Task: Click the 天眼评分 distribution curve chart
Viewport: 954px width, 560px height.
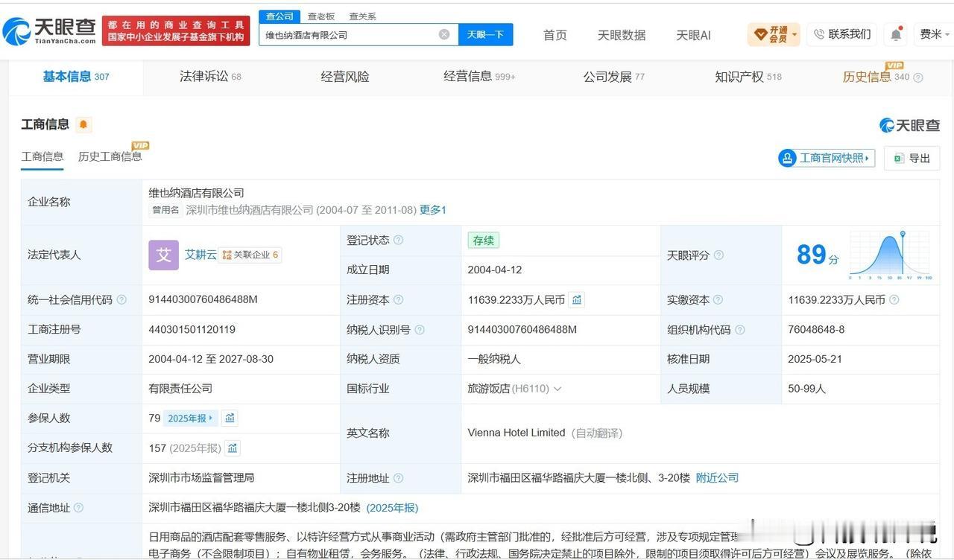Action: [x=890, y=255]
